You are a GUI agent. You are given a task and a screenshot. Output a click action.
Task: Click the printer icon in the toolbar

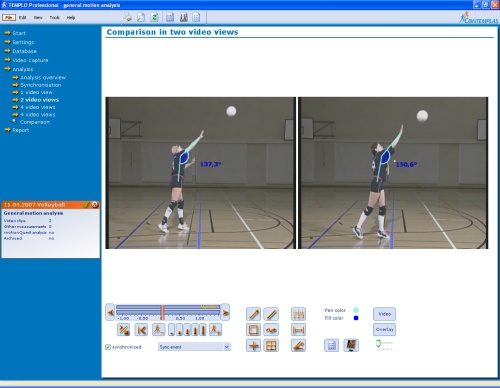click(127, 17)
